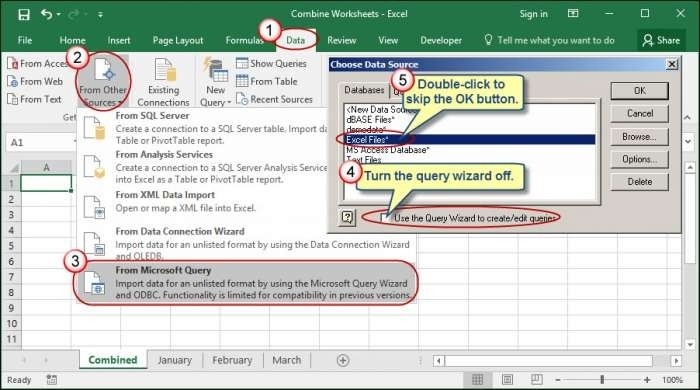The width and height of the screenshot is (700, 390).
Task: Add a new sheet with plus icon
Action: coord(343,360)
